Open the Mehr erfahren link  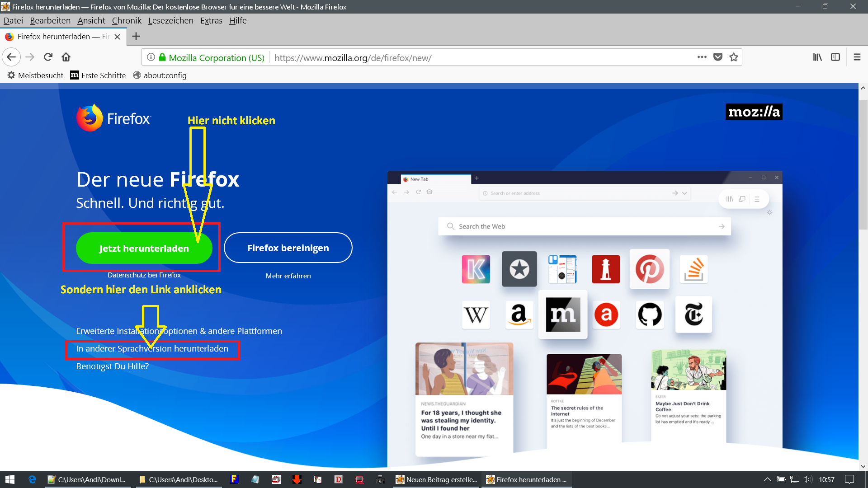tap(288, 276)
